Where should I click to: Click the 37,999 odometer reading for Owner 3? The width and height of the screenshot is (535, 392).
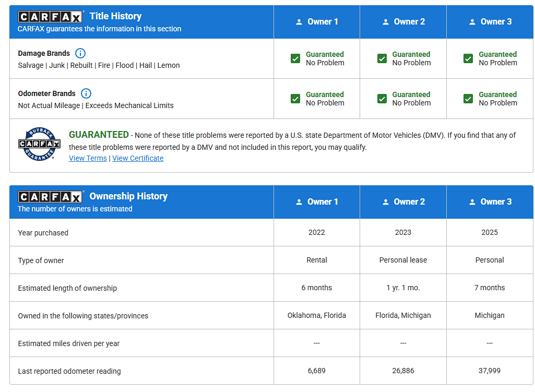[490, 371]
